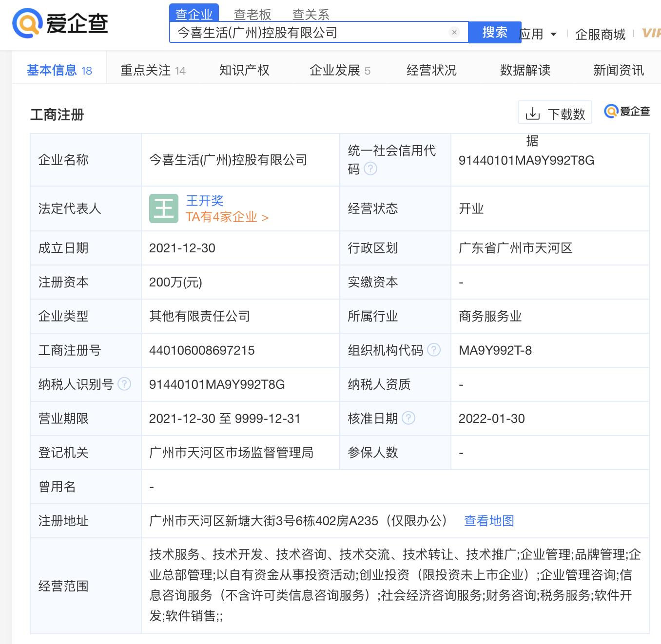
Task: Click the question mark beside 组织机构代码
Action: pyautogui.click(x=433, y=349)
